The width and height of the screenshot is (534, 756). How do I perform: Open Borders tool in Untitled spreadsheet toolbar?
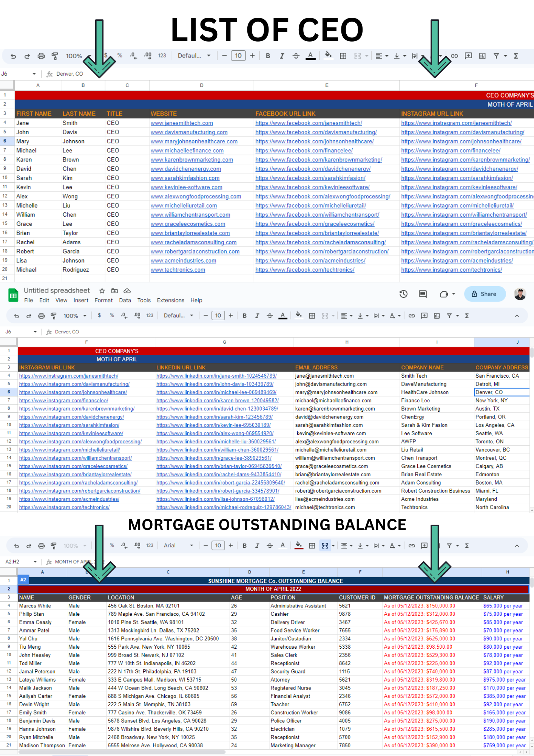[x=312, y=316]
